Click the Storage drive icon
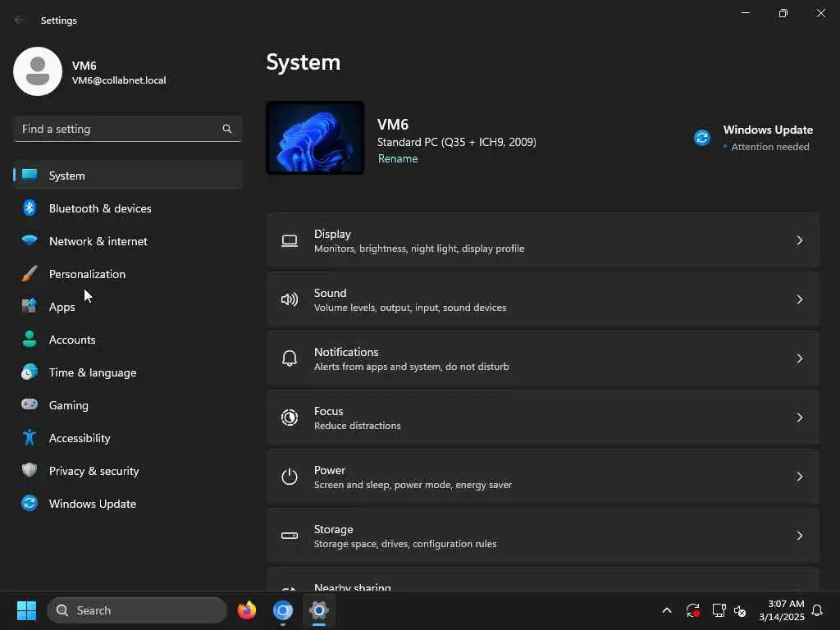The width and height of the screenshot is (840, 630). pos(290,535)
